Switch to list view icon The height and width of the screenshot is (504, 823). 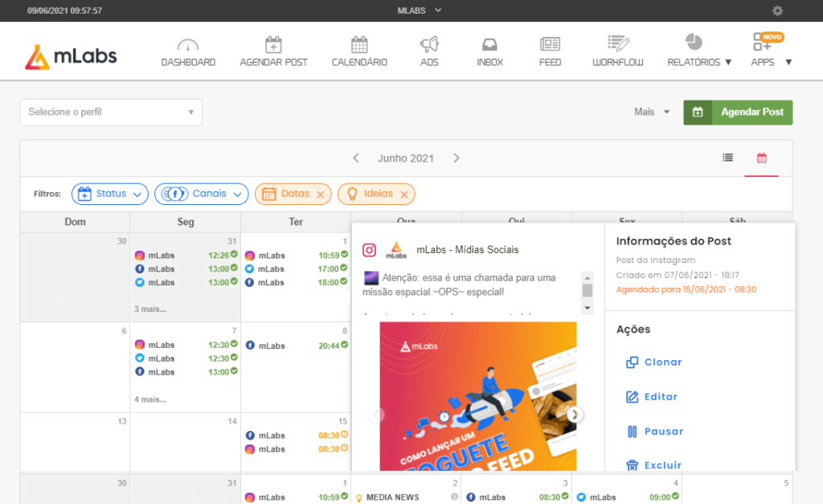click(727, 158)
